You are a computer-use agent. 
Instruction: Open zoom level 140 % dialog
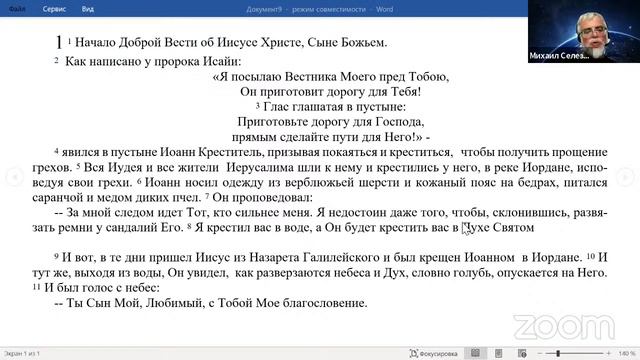click(627, 353)
